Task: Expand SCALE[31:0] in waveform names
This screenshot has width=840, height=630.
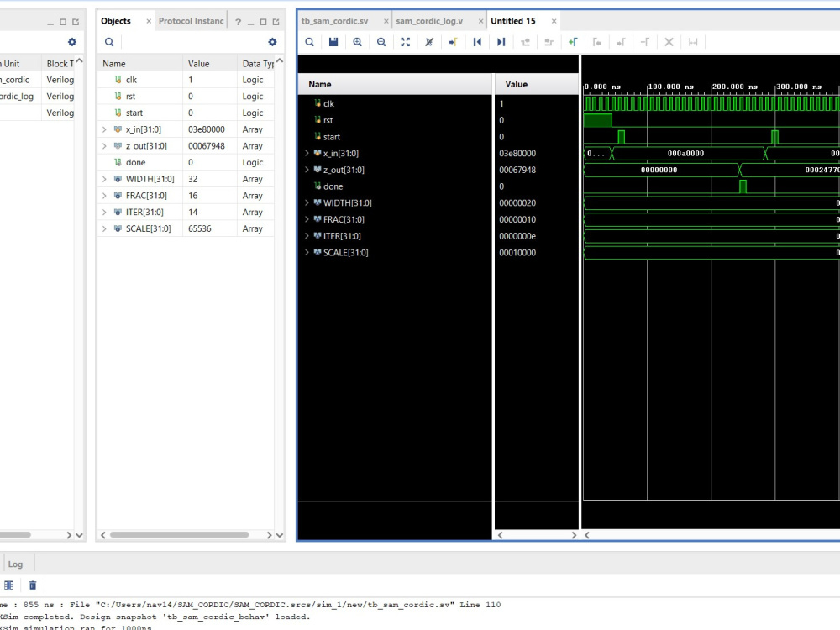Action: (x=307, y=253)
